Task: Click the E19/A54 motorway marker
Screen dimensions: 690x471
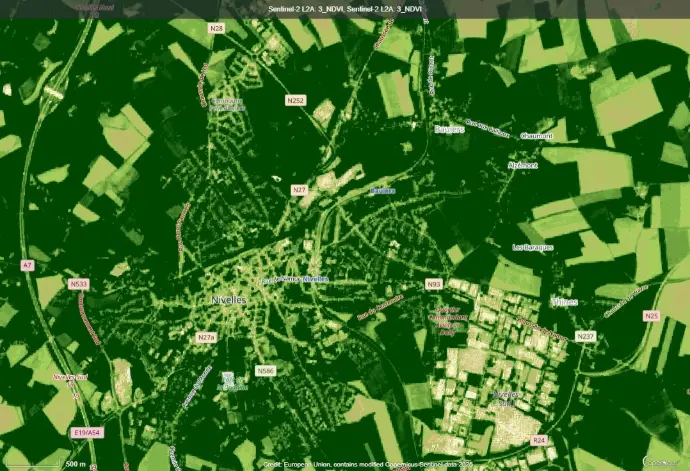Action: tap(87, 433)
